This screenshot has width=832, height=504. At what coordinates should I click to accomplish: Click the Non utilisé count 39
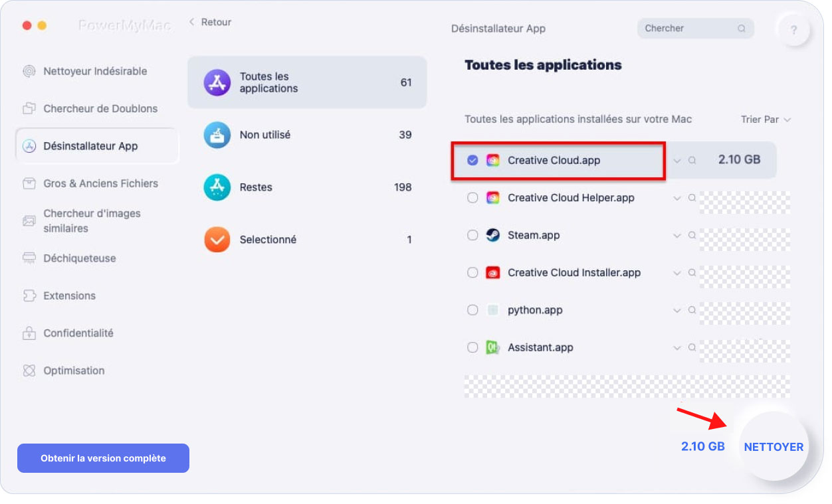(x=405, y=135)
